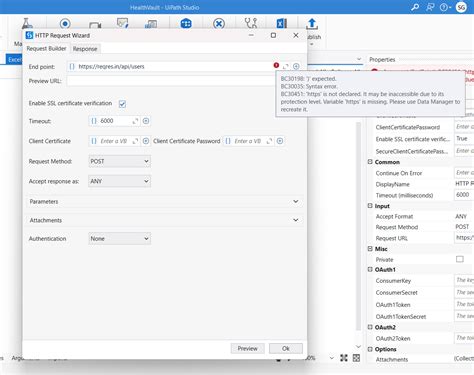Viewport: 474px width, 375px height.
Task: Select the DisplayName property label
Action: point(392,184)
